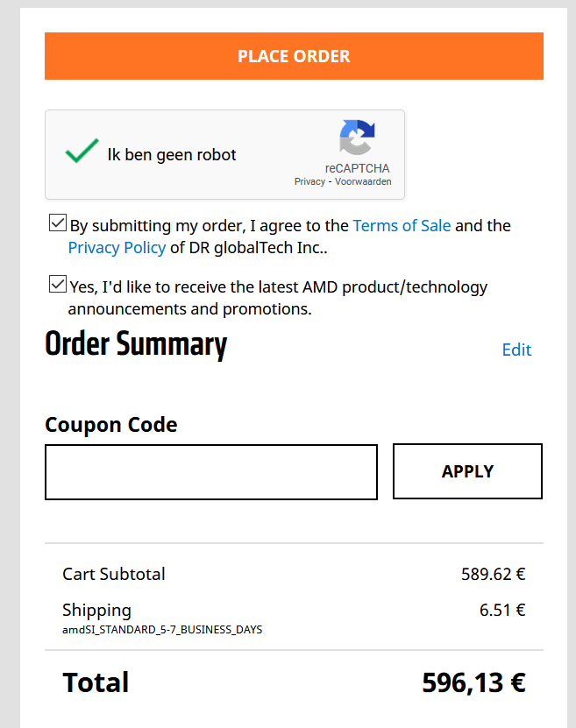
Task: Toggle the reCAPTCHA green checkmark box
Action: (82, 154)
